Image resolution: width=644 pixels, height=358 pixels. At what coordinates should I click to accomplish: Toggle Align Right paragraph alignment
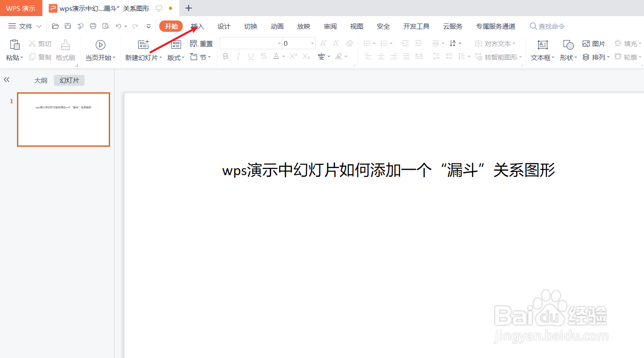click(393, 57)
